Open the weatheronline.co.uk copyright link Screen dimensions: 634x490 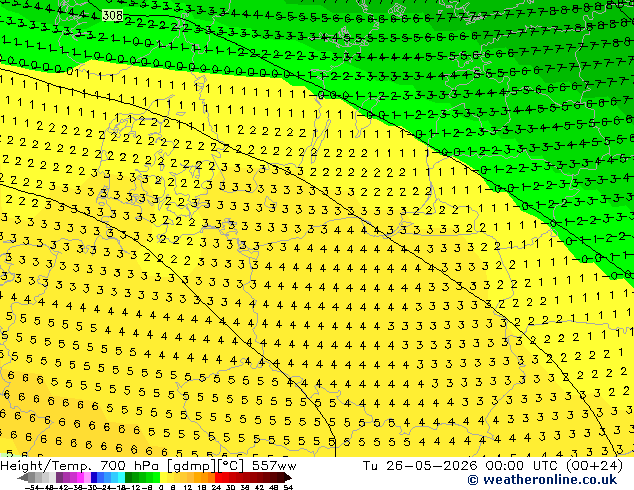(x=542, y=480)
